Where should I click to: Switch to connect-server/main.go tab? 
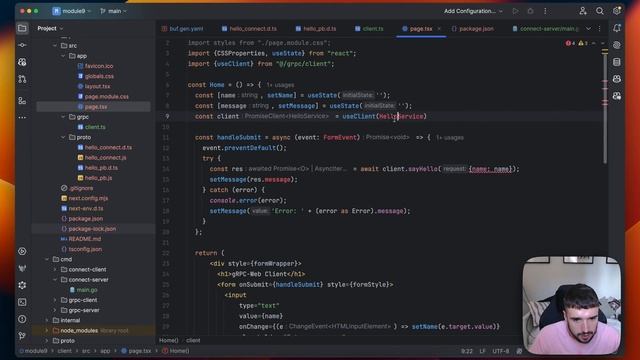coord(545,29)
